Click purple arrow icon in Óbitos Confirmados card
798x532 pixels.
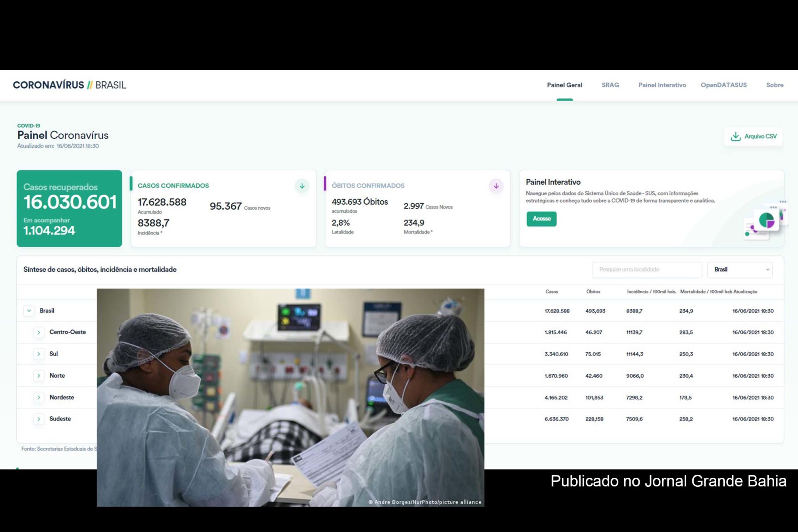click(496, 186)
